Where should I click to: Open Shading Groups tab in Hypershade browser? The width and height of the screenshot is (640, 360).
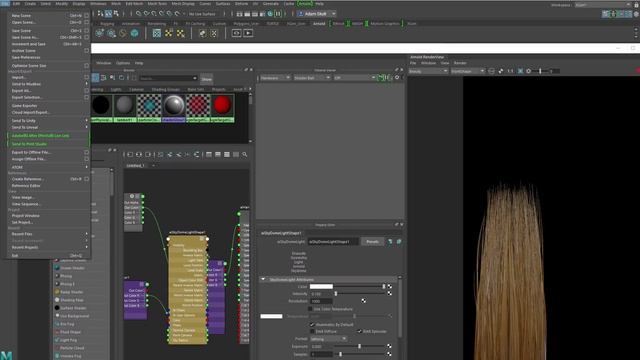165,89
